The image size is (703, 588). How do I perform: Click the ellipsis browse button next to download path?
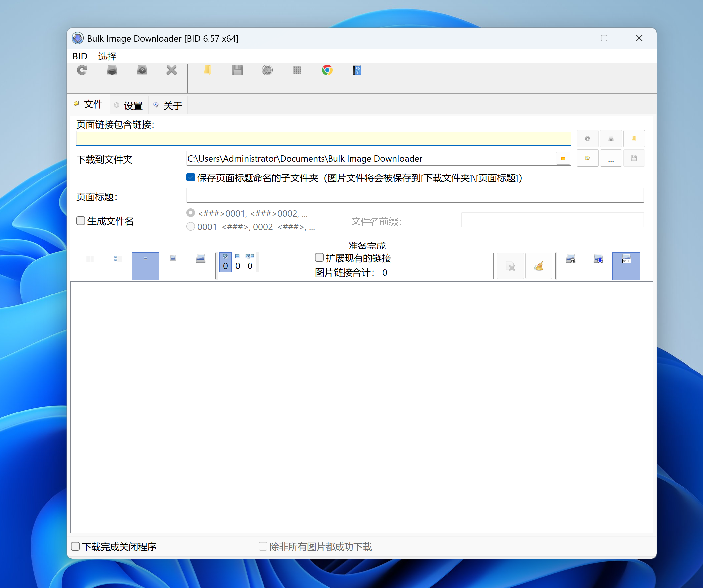[611, 158]
